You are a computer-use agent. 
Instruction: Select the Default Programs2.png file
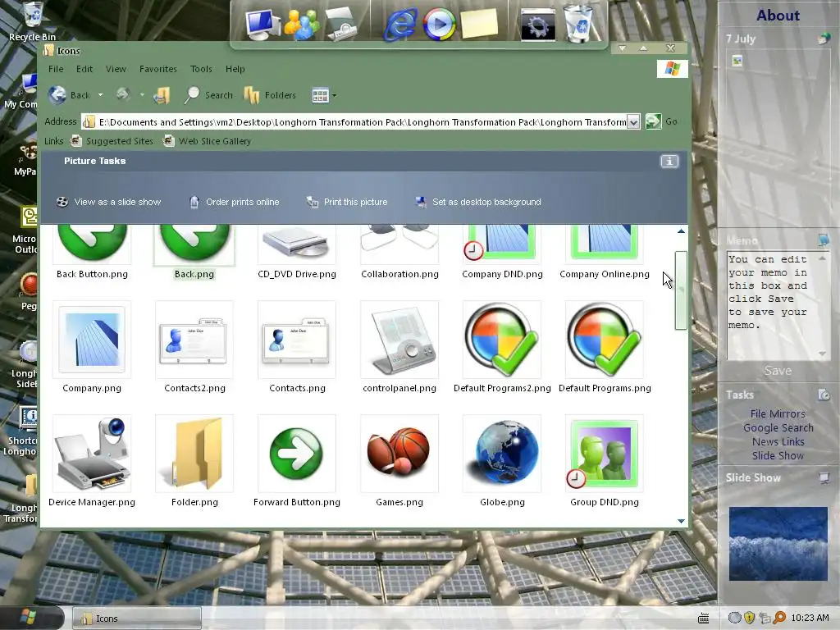[x=502, y=347]
